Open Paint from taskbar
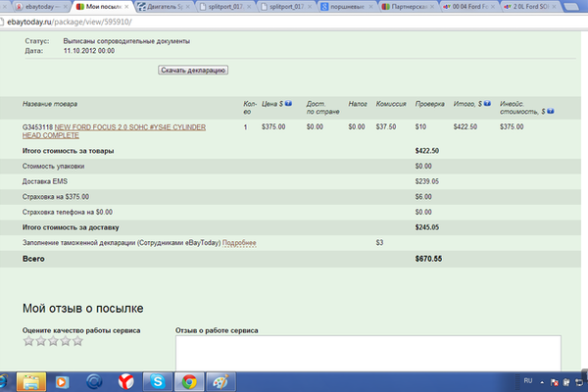588x392 pixels. [220, 382]
